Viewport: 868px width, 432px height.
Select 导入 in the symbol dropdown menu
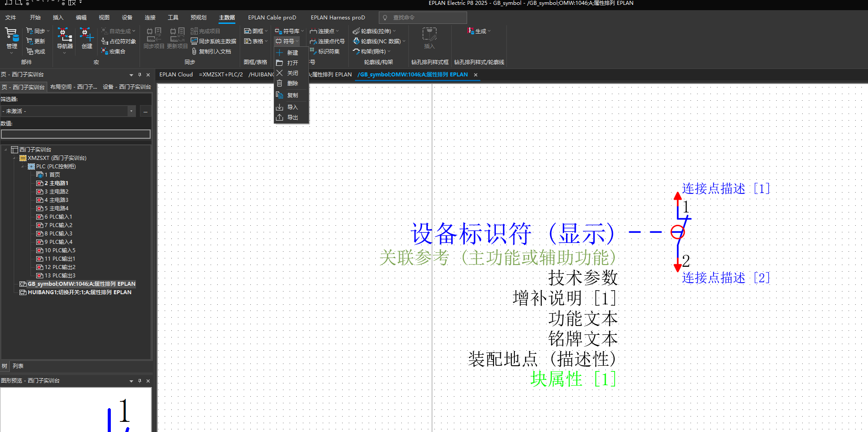point(291,107)
